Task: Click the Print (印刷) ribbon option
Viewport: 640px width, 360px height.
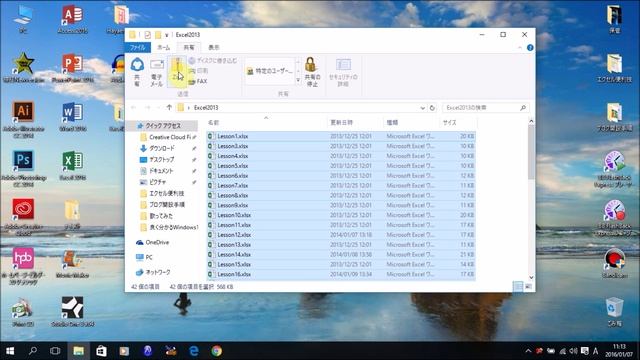Action: point(199,71)
